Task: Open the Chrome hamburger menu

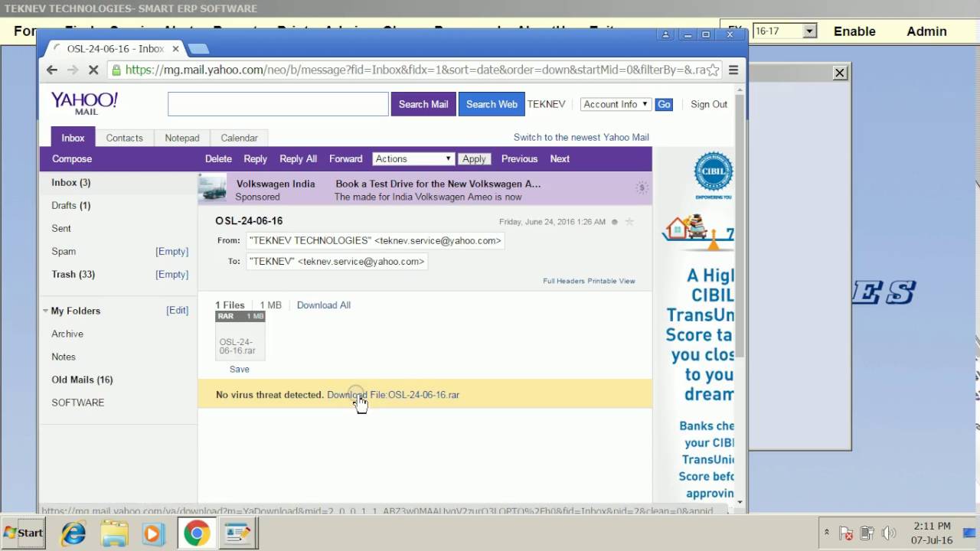Action: point(733,70)
